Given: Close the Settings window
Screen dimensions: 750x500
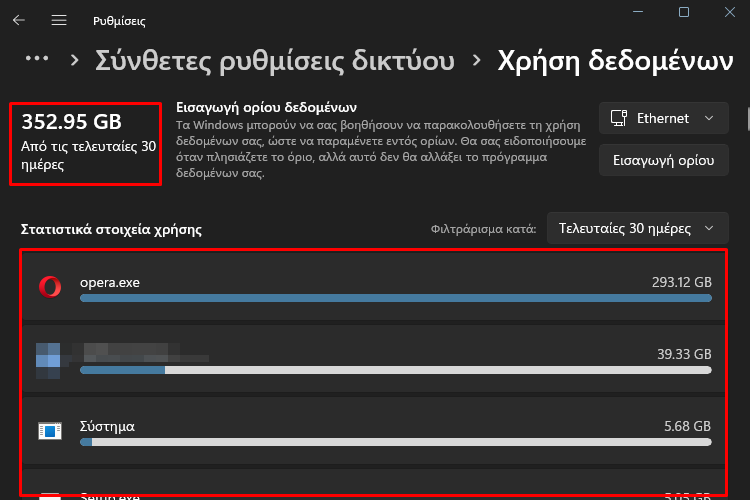Looking at the screenshot, I should 729,12.
